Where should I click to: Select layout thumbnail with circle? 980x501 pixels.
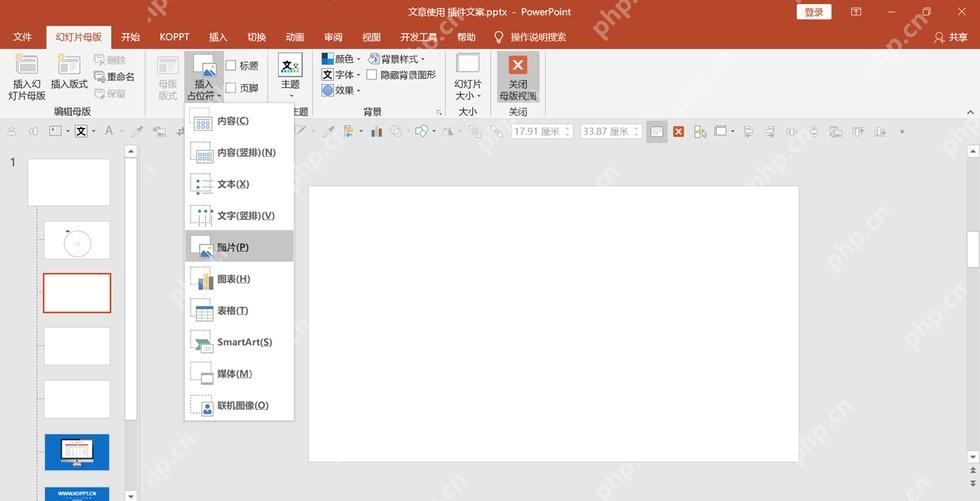(x=77, y=241)
